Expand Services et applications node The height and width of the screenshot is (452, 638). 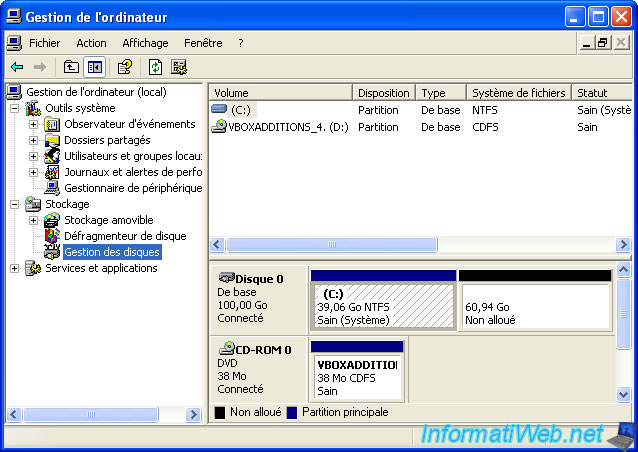point(15,269)
